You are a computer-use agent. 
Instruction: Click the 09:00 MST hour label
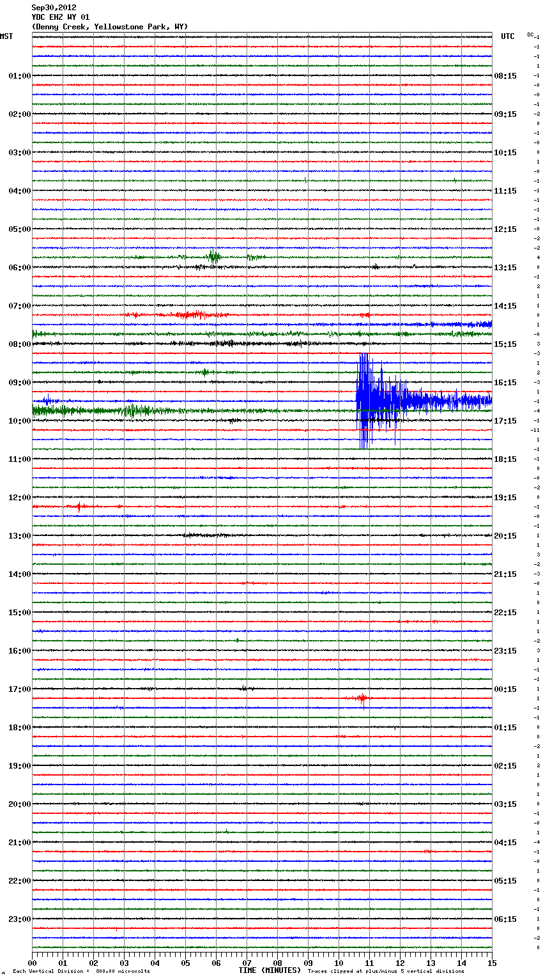coord(20,383)
